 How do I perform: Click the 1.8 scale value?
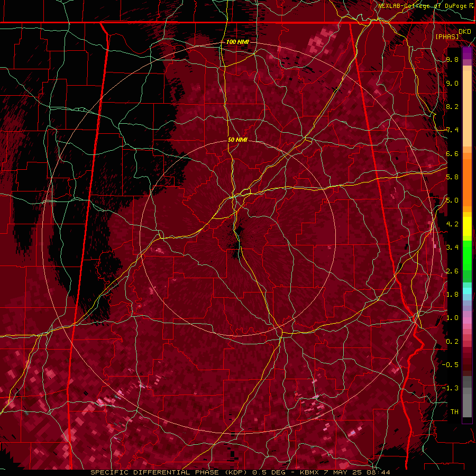(452, 295)
